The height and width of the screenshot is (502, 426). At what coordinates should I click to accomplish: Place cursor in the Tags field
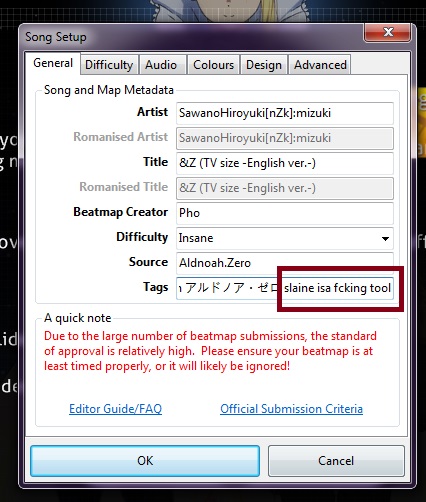(x=285, y=288)
